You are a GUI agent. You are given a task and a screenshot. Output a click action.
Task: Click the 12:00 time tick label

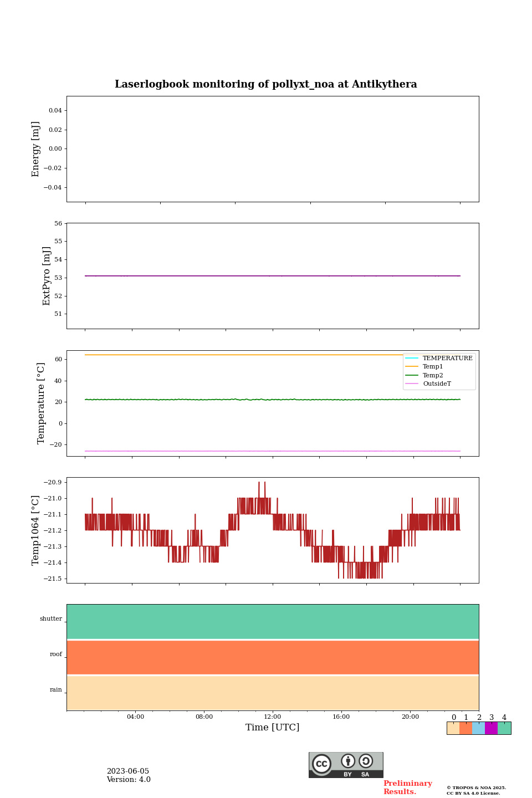pyautogui.click(x=273, y=717)
